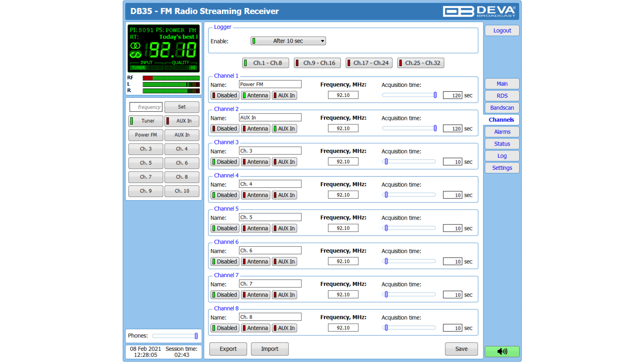Select preset Ch. 7
The width and height of the screenshot is (644, 362).
point(146,177)
